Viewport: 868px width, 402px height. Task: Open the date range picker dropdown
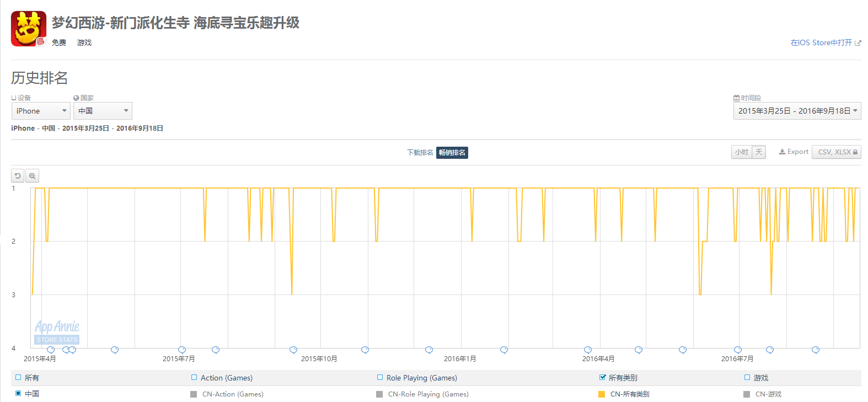click(797, 111)
